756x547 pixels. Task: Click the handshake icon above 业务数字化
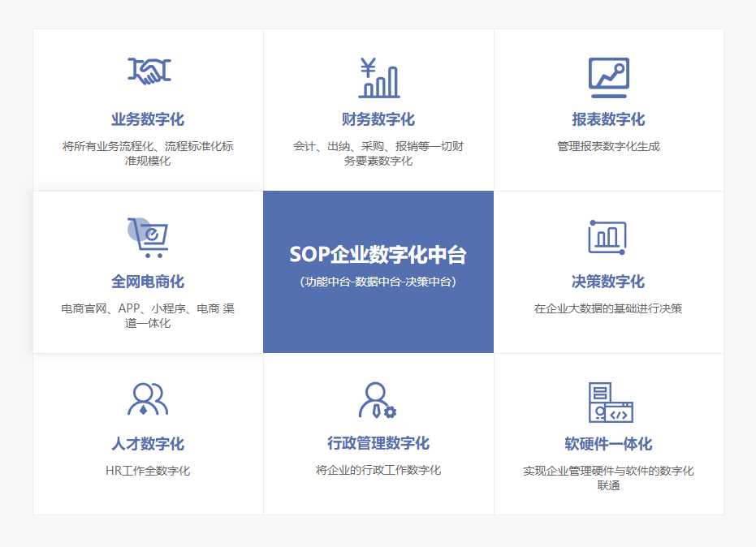pyautogui.click(x=149, y=71)
